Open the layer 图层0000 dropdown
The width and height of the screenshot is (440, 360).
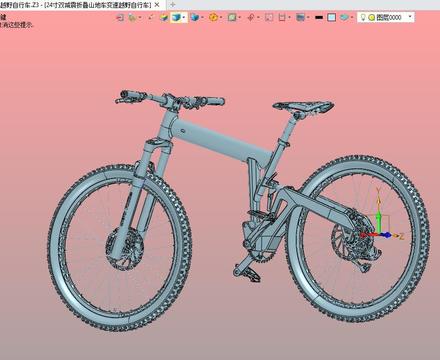point(410,17)
